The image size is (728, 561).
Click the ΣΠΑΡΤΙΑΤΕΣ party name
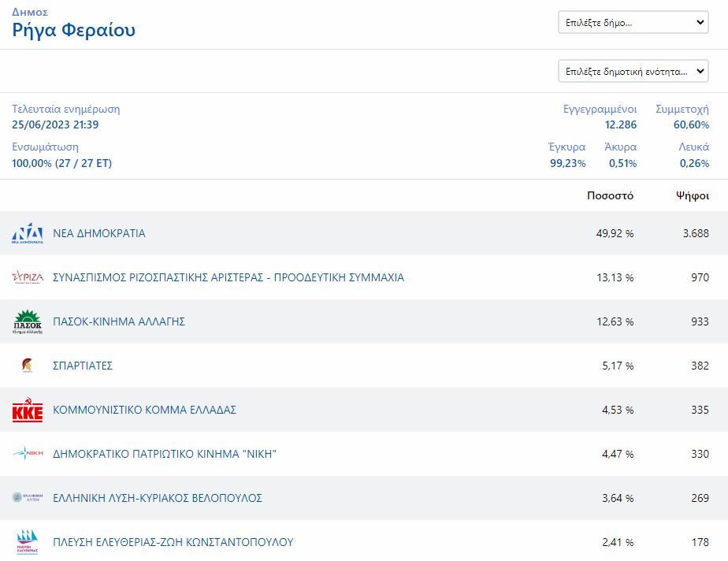coord(83,366)
